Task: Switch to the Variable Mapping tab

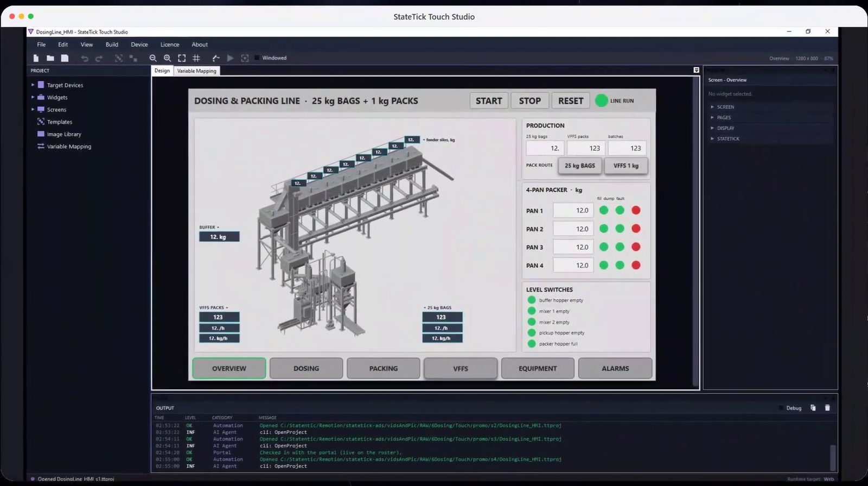Action: coord(197,71)
